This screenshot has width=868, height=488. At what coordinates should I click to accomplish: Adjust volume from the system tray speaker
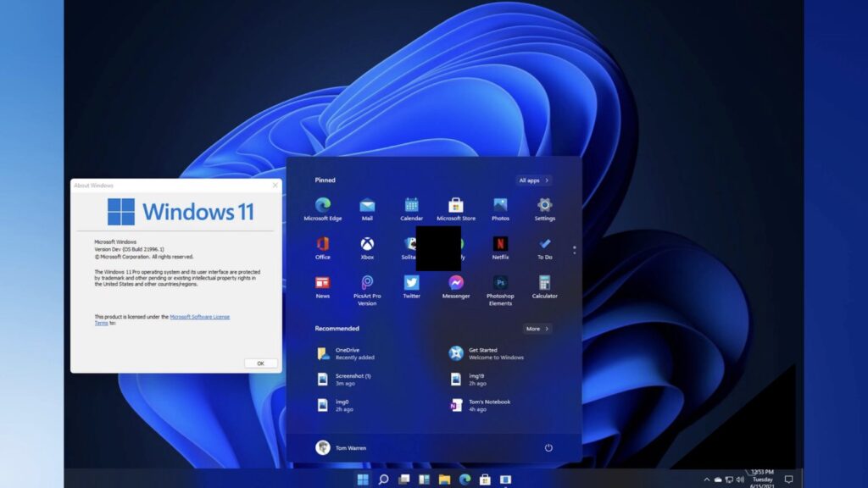741,479
